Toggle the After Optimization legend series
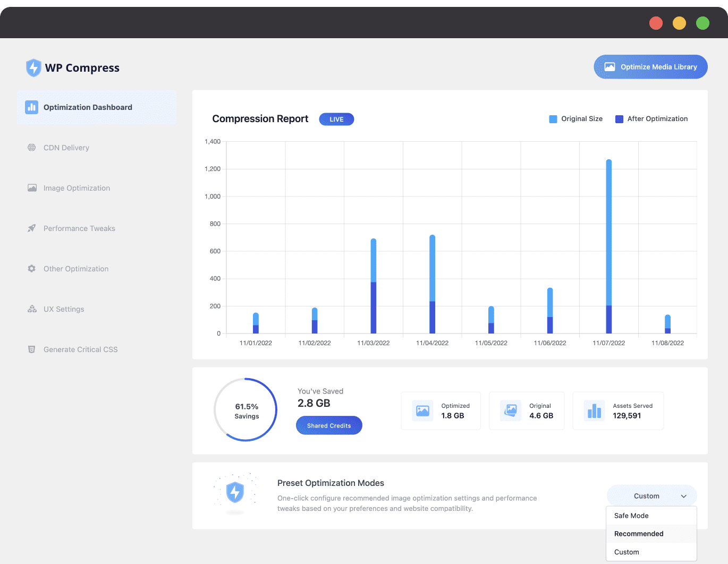 pyautogui.click(x=651, y=119)
